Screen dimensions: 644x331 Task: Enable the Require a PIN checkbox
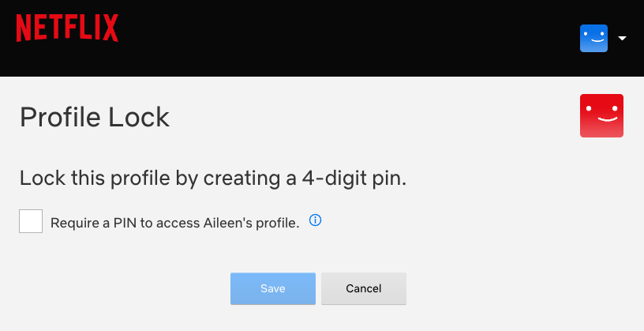[31, 221]
